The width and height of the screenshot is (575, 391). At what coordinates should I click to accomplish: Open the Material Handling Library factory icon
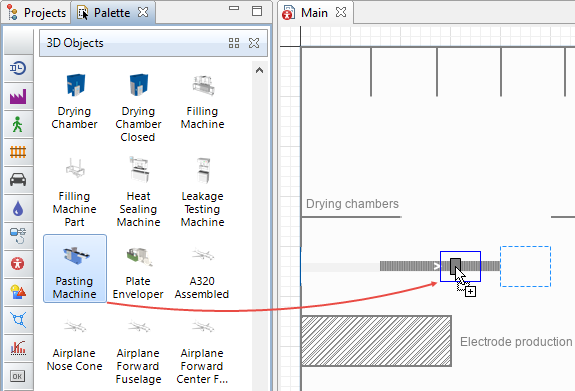point(18,96)
